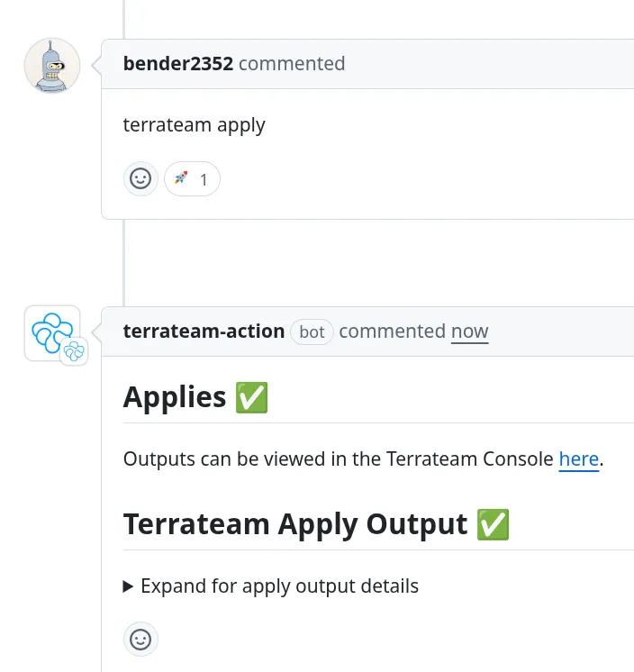
Task: Click the green checkmark beside "Applies"
Action: pos(251,397)
